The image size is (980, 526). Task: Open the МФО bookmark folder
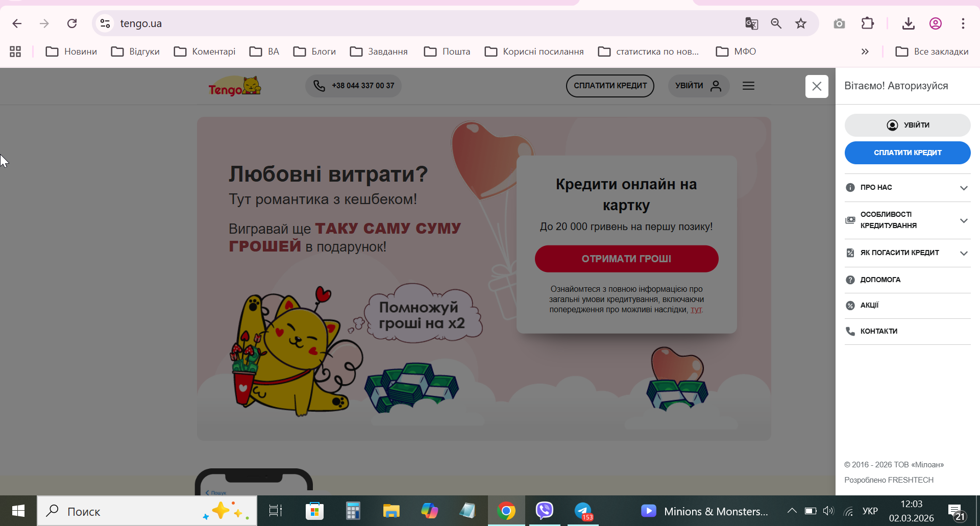(x=736, y=52)
